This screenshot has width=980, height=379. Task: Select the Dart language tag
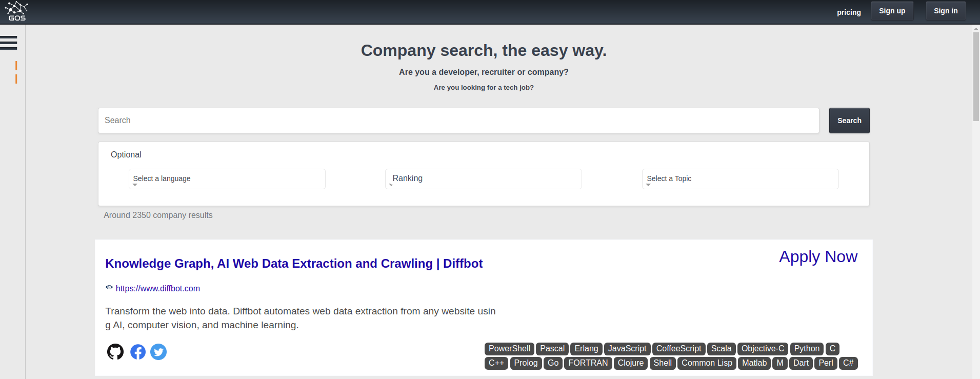point(801,363)
